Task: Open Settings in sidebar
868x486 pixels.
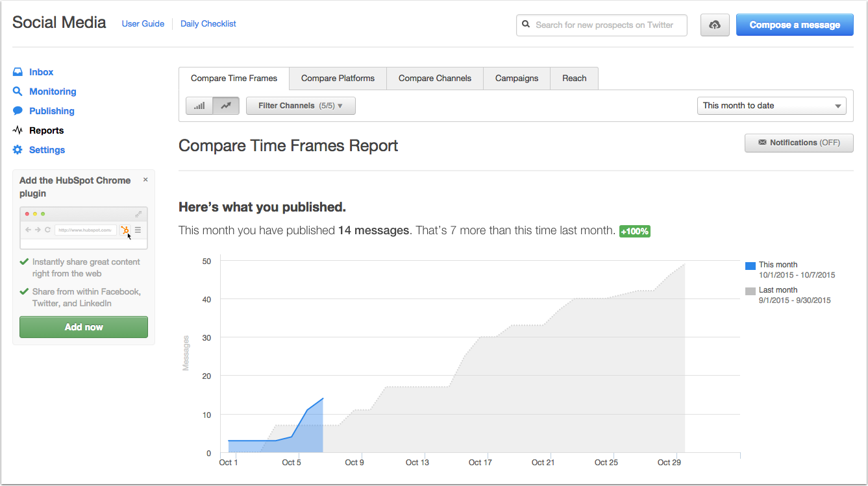Action: pos(47,150)
